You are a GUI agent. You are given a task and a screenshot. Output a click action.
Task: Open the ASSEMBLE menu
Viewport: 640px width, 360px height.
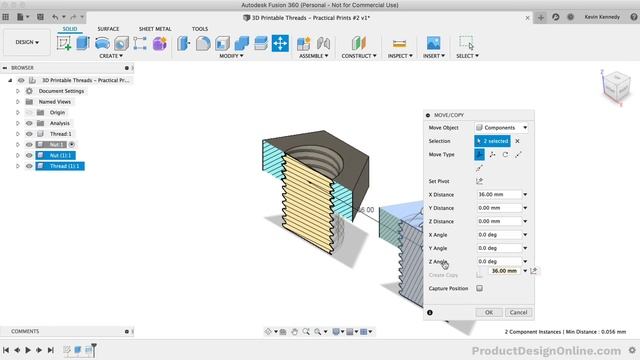[313, 56]
